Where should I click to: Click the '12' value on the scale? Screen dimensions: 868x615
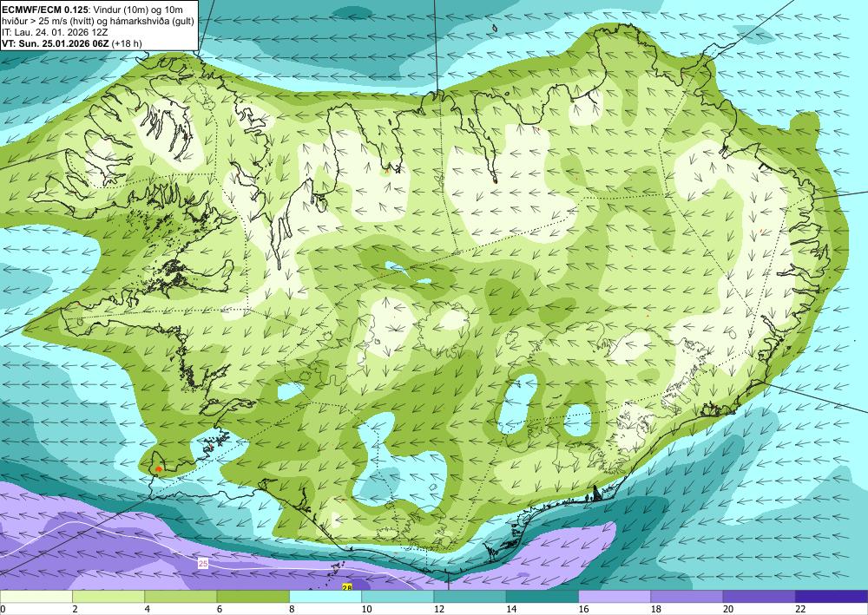[439, 609]
